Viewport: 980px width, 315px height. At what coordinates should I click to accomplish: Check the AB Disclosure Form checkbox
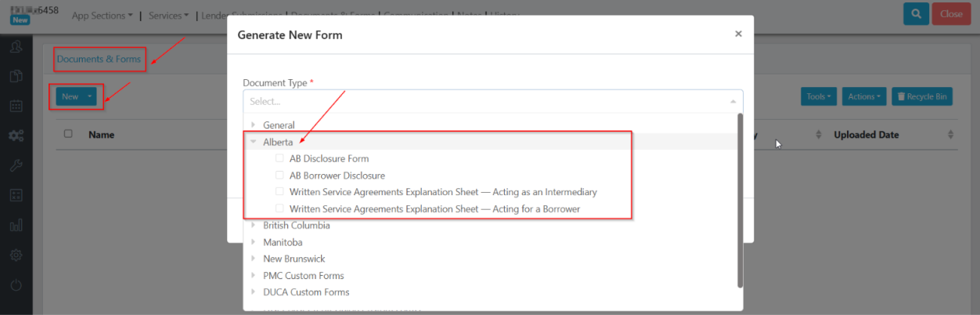click(280, 158)
